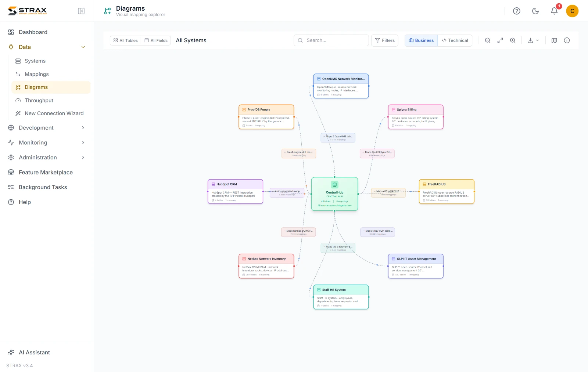The width and height of the screenshot is (588, 372).
Task: Select FreeRADIUS node
Action: 447,191
